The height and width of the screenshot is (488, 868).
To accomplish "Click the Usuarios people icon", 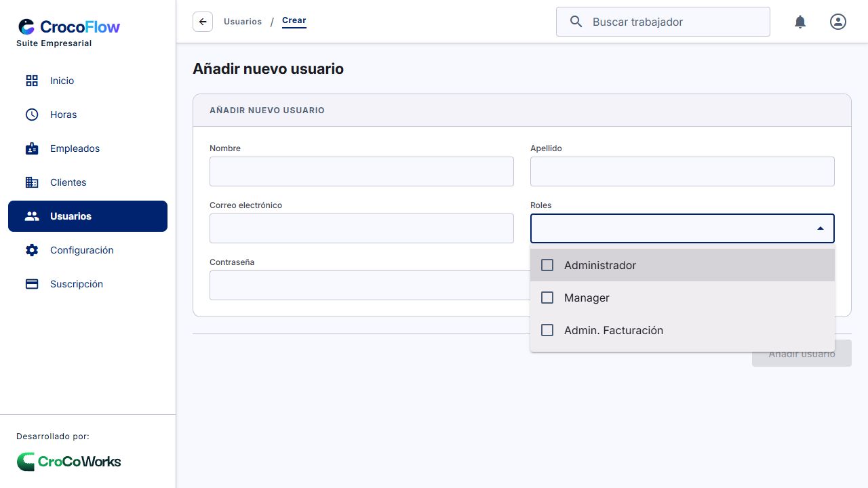I will 32,216.
